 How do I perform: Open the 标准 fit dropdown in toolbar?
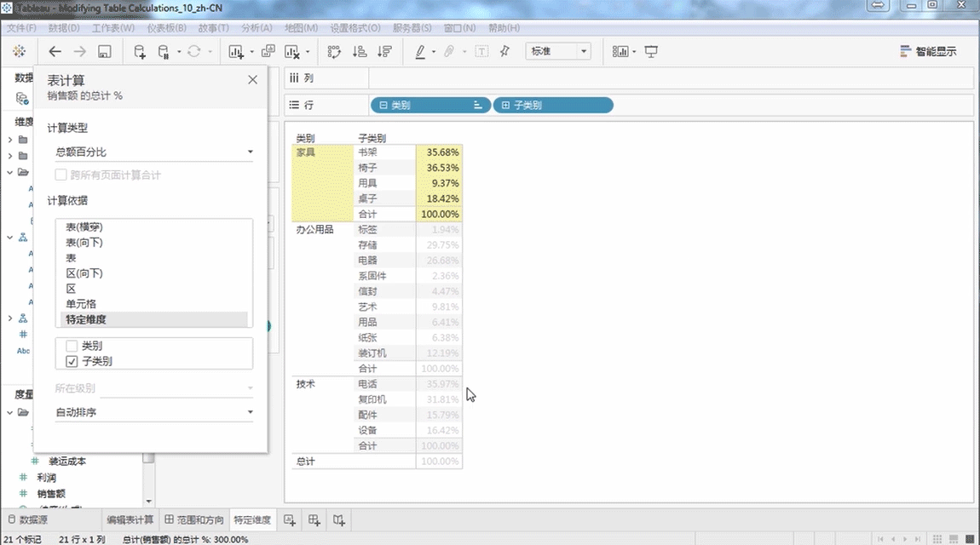coord(558,52)
